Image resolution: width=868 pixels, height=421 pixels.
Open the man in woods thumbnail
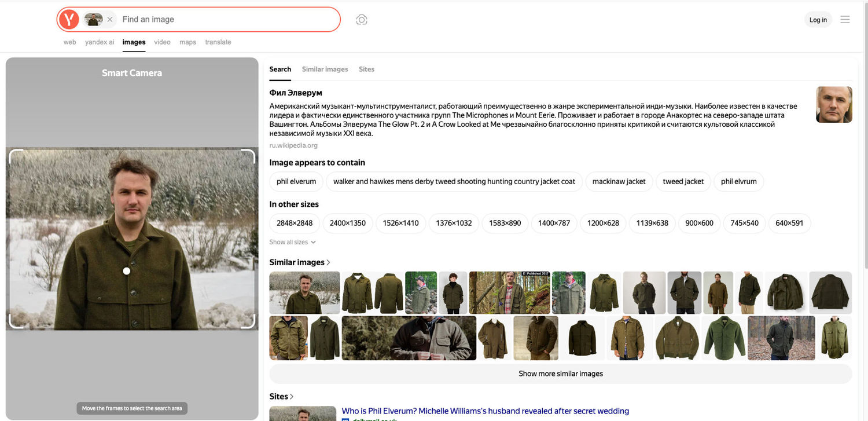[x=781, y=338]
